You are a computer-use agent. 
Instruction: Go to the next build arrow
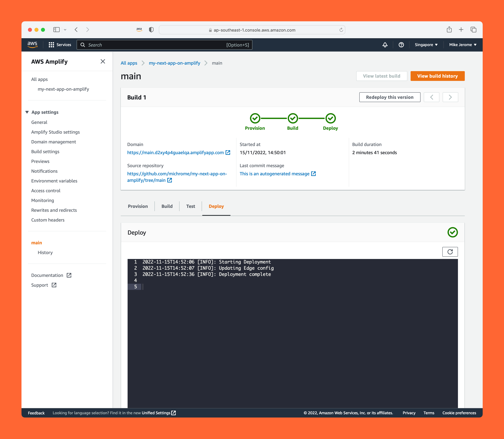[x=450, y=97]
